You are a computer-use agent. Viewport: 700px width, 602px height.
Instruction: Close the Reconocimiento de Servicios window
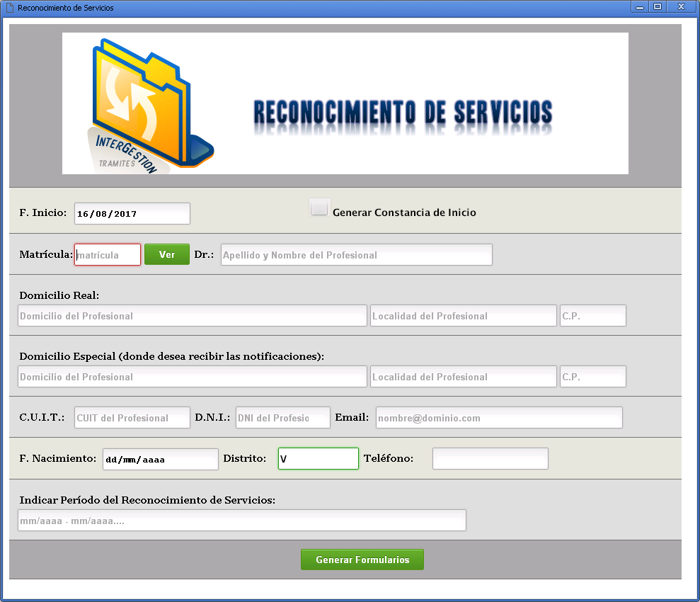[682, 6]
